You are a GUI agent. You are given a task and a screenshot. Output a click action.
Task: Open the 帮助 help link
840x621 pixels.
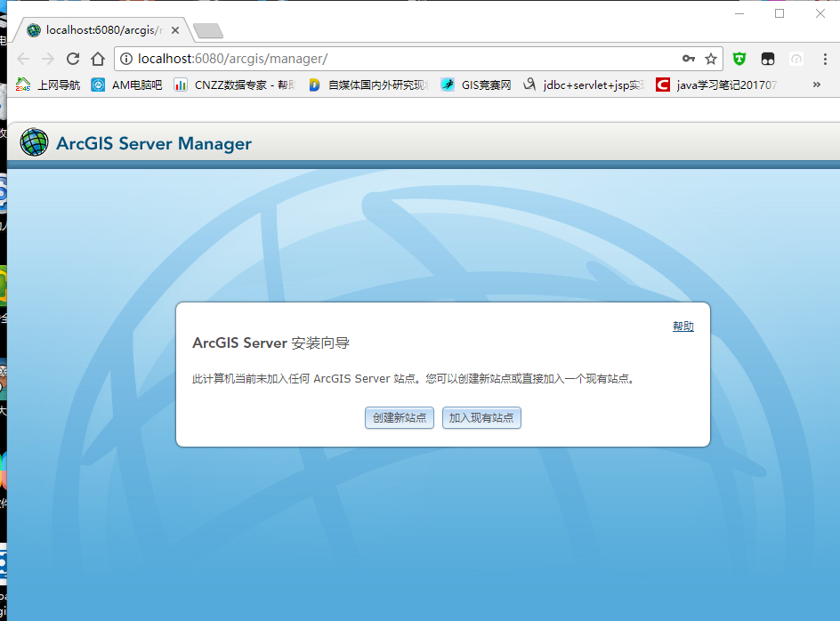pyautogui.click(x=683, y=327)
